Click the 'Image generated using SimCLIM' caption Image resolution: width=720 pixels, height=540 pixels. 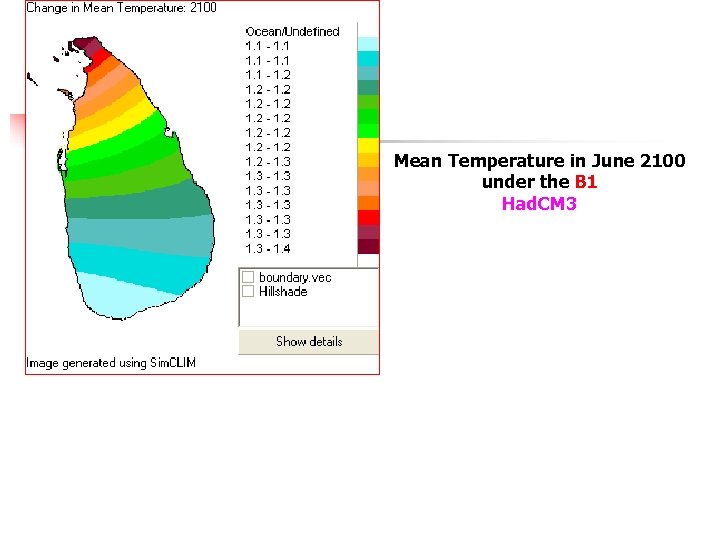pyautogui.click(x=111, y=363)
